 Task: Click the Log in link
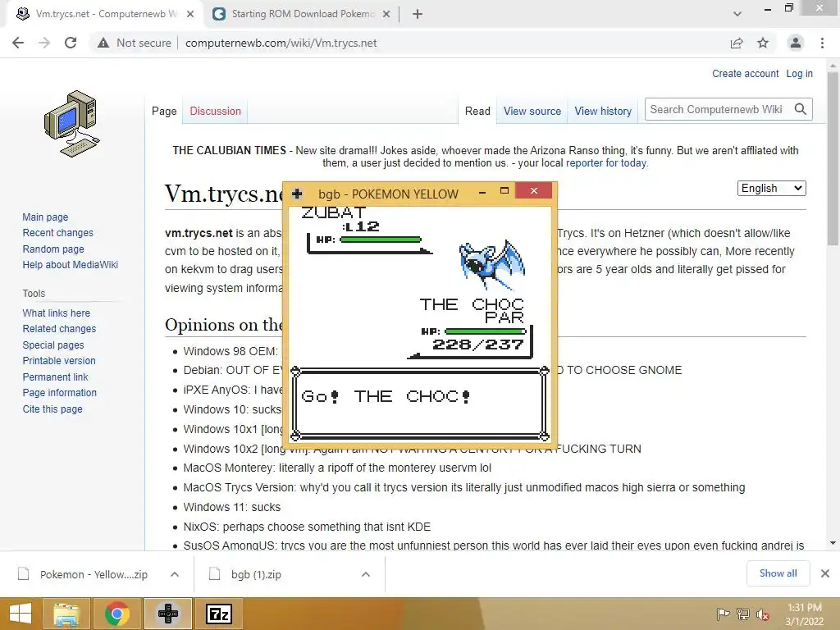[x=799, y=73]
